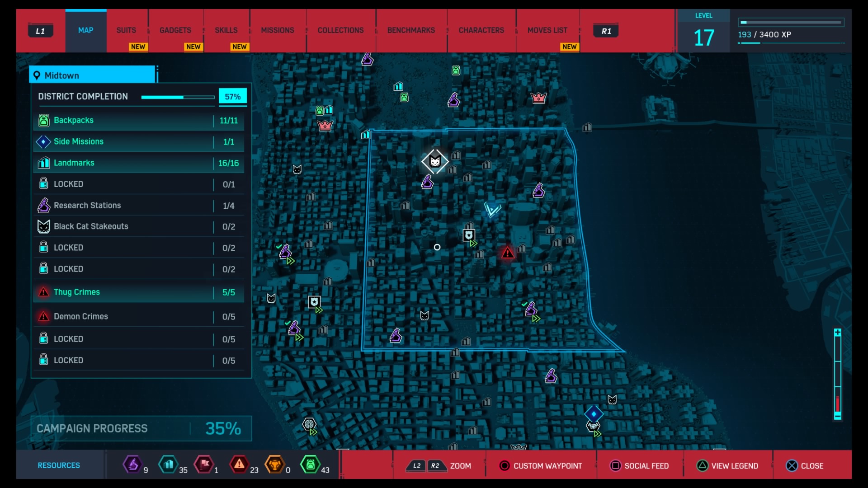Open the Gadgets tab
The image size is (868, 488).
(x=175, y=30)
